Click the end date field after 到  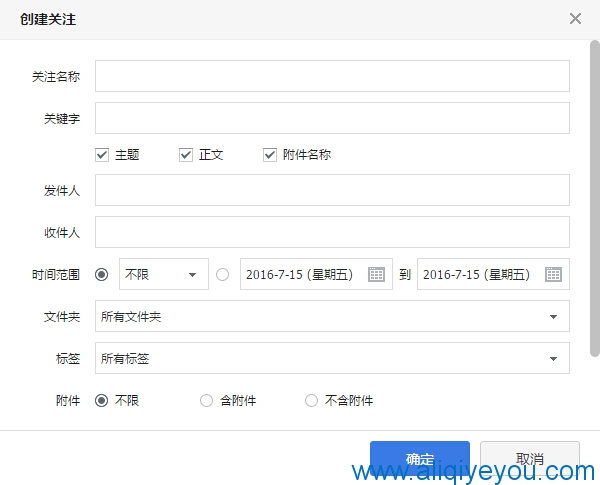[493, 274]
